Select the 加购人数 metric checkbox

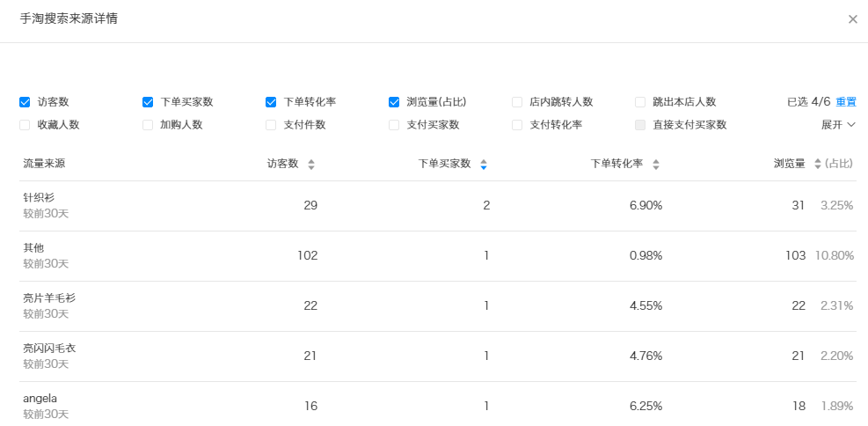coord(148,125)
